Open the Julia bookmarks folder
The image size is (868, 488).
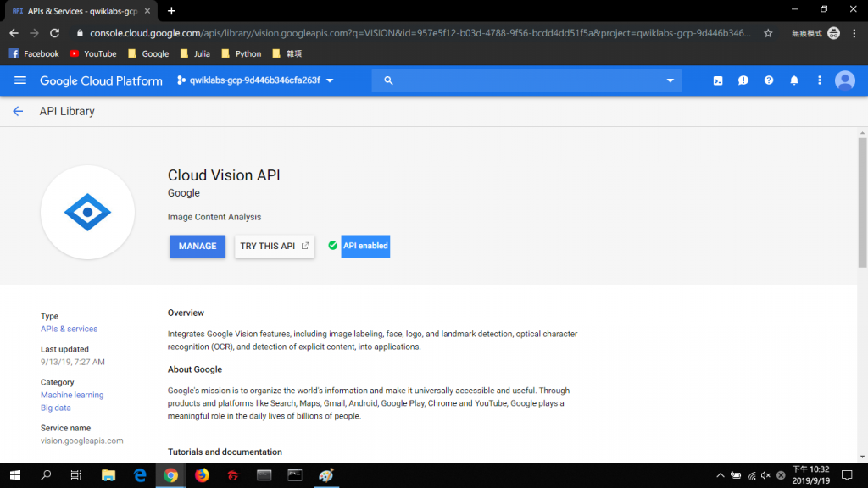tap(195, 53)
